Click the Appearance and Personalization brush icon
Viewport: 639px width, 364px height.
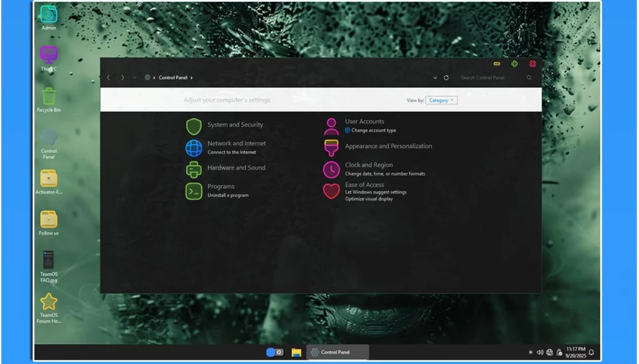331,148
